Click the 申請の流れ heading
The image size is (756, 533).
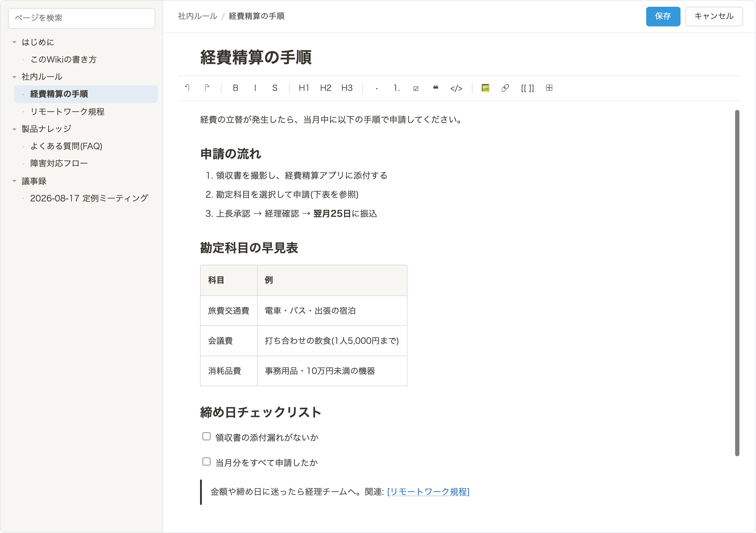point(230,154)
